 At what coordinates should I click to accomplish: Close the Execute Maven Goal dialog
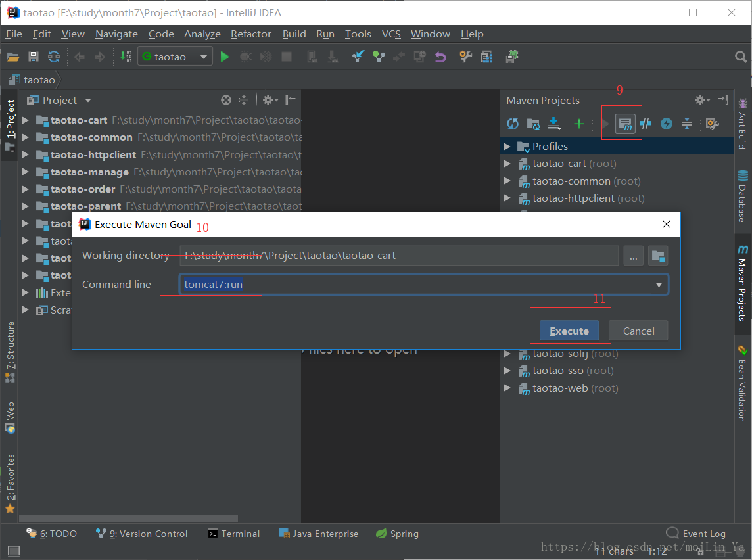point(666,224)
